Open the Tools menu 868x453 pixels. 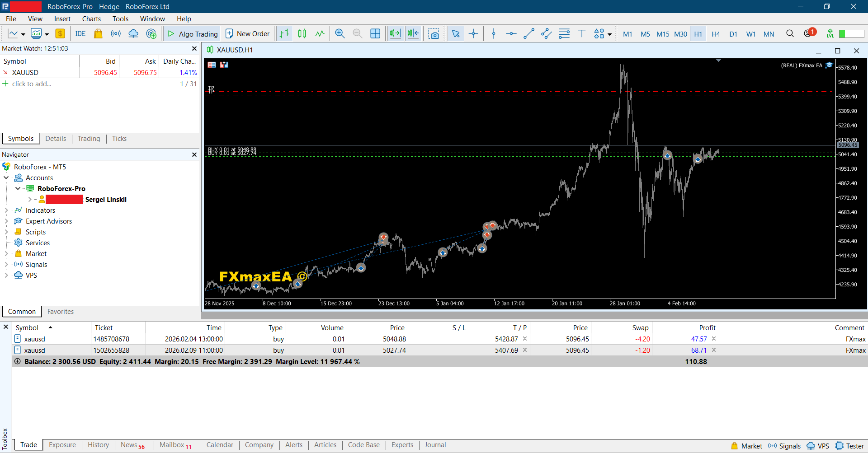[120, 19]
